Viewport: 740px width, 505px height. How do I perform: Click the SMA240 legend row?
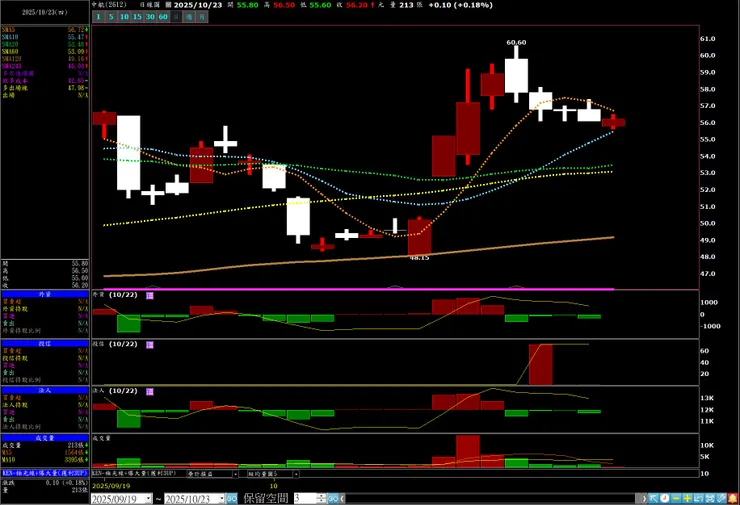45,66
